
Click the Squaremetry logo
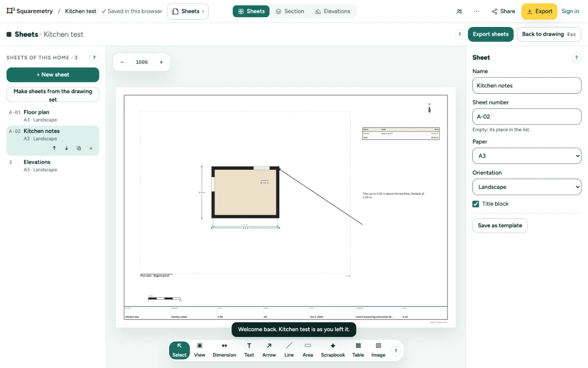(x=29, y=11)
